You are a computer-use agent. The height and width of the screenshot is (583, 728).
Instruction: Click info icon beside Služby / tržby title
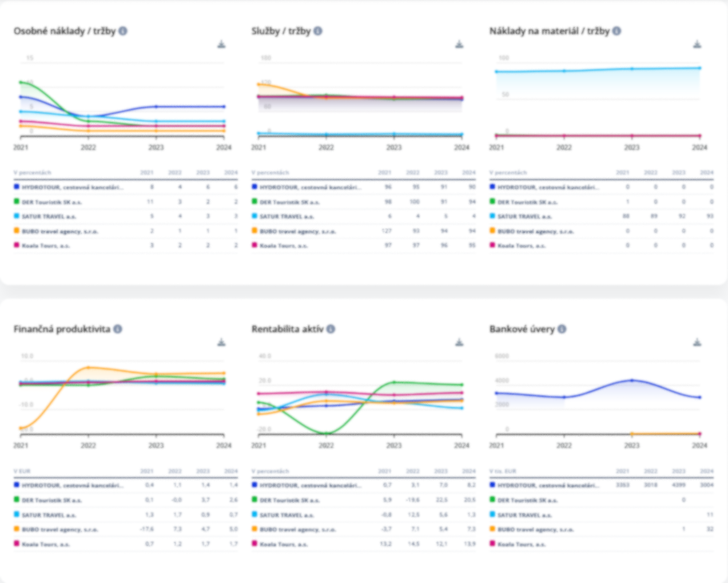tap(318, 31)
